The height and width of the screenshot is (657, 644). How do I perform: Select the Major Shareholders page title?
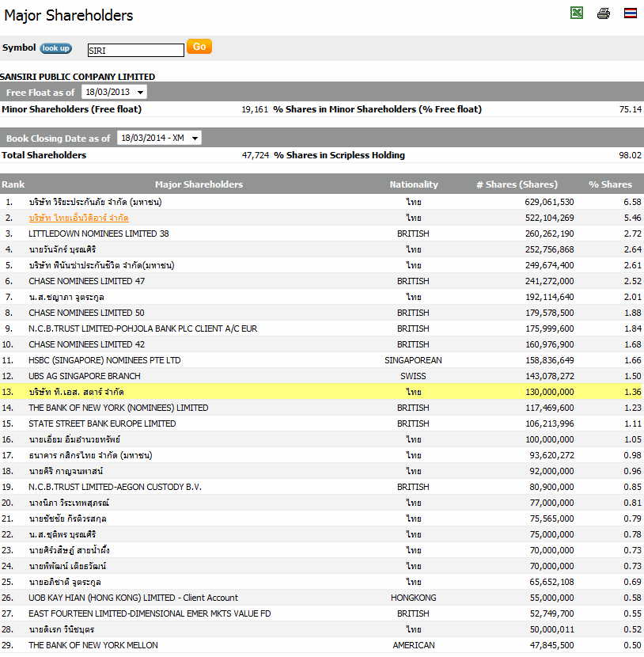pos(69,16)
